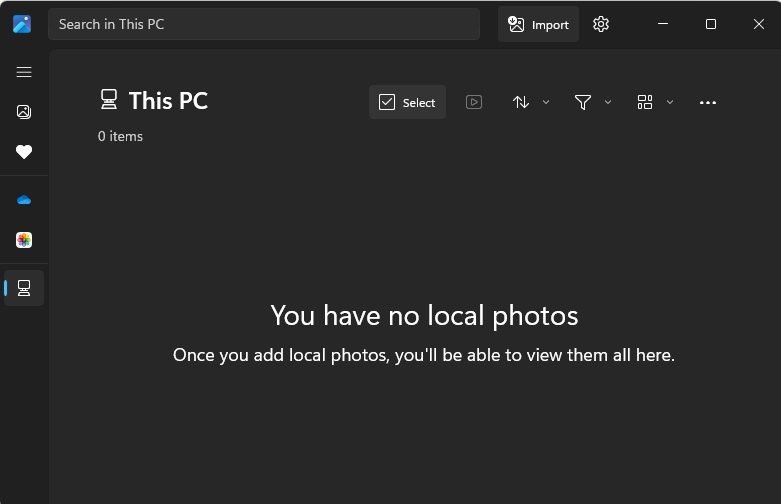Image resolution: width=781 pixels, height=504 pixels.
Task: Click the Photos app logo
Action: 22,24
